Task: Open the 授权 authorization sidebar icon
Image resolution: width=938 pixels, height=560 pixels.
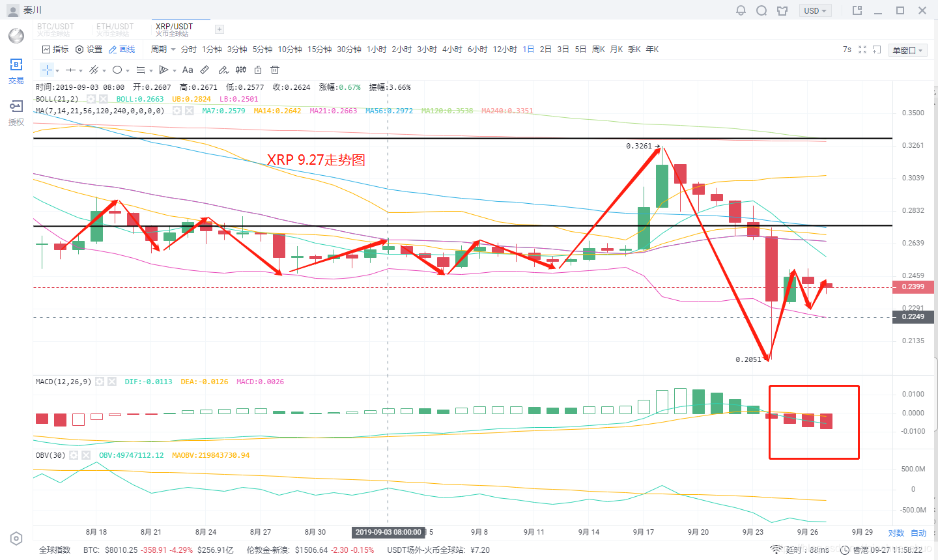Action: coord(16,112)
